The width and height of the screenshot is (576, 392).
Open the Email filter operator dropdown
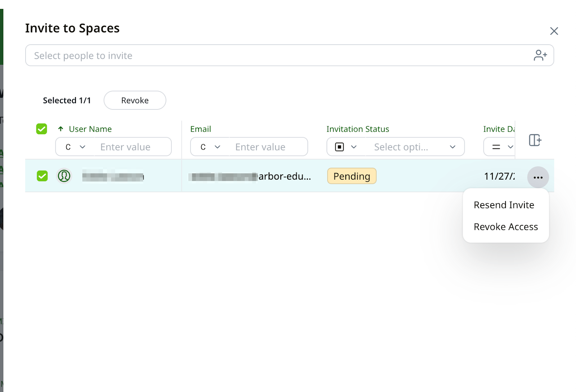click(x=210, y=147)
